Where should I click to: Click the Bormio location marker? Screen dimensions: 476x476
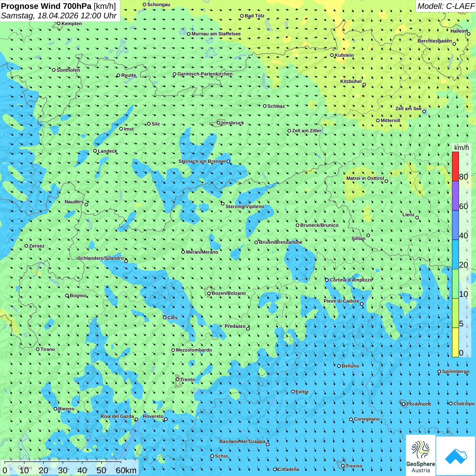67,295
